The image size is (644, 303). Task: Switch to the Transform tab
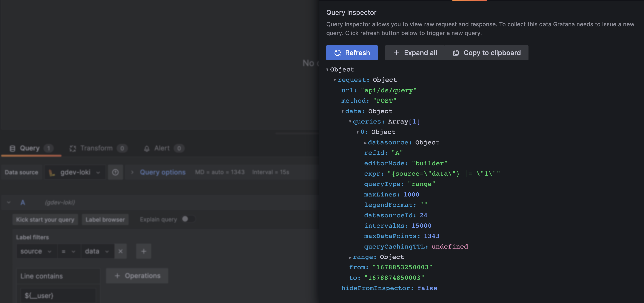pyautogui.click(x=96, y=148)
